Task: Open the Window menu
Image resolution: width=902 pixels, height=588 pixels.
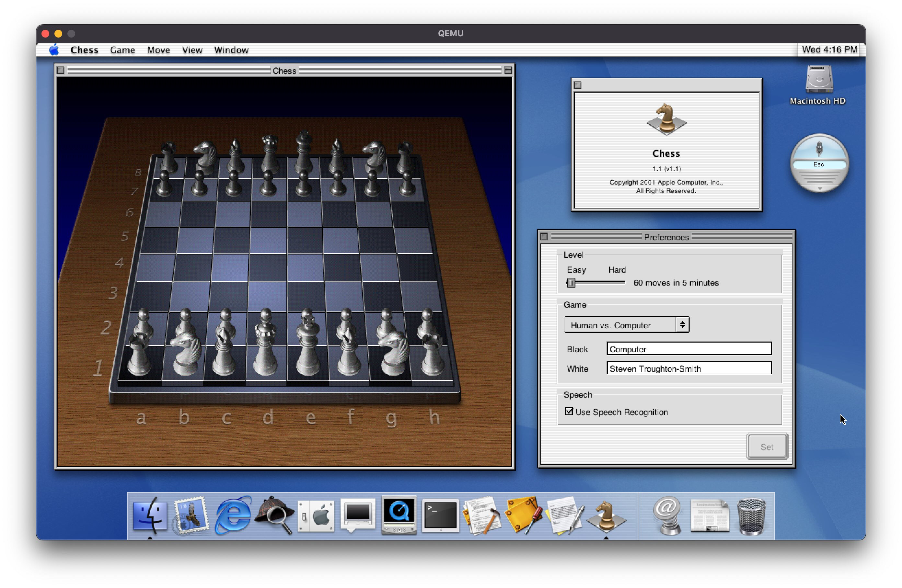Action: [231, 50]
